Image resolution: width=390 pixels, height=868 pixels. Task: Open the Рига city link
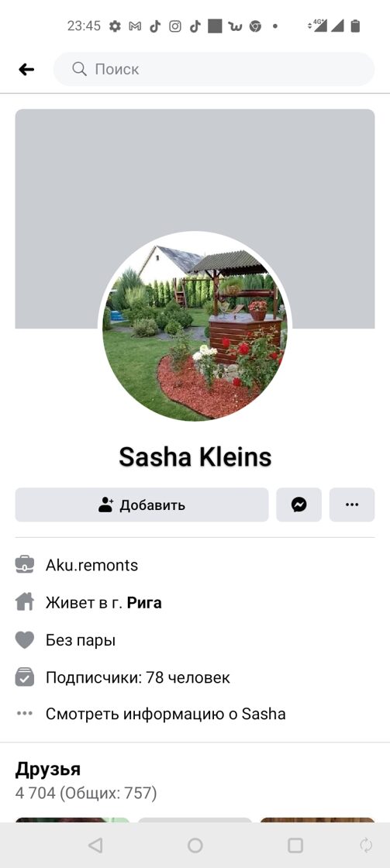click(x=144, y=603)
